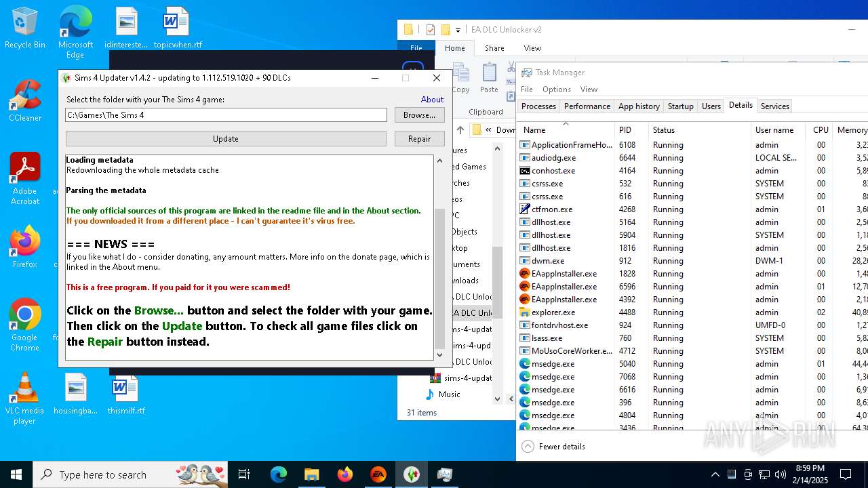This screenshot has height=488, width=868.
Task: Open the About link in Sims 4 Updater
Action: [x=432, y=100]
